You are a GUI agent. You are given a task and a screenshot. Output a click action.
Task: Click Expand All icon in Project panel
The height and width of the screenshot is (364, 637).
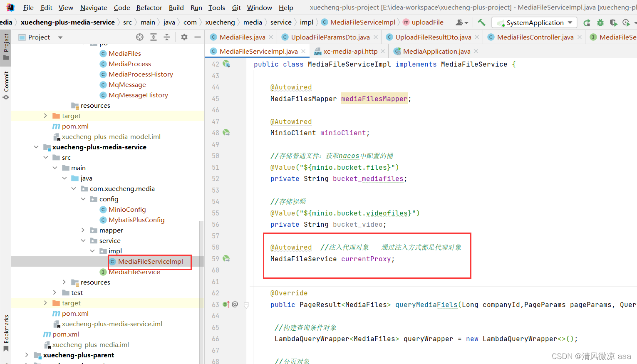tap(154, 37)
